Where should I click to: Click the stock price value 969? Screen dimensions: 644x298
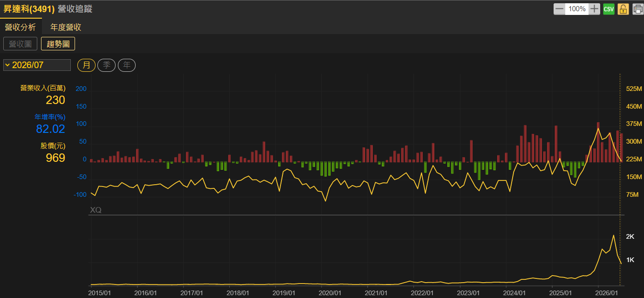[x=55, y=158]
